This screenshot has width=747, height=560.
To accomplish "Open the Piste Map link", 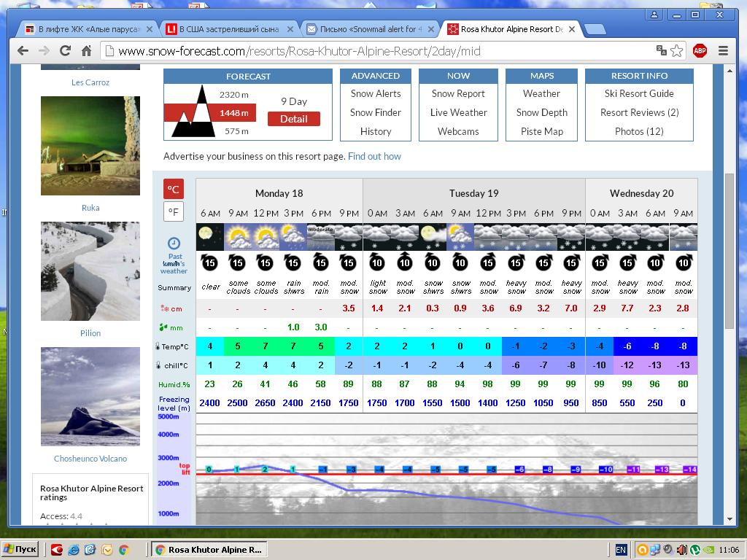I will (x=542, y=131).
